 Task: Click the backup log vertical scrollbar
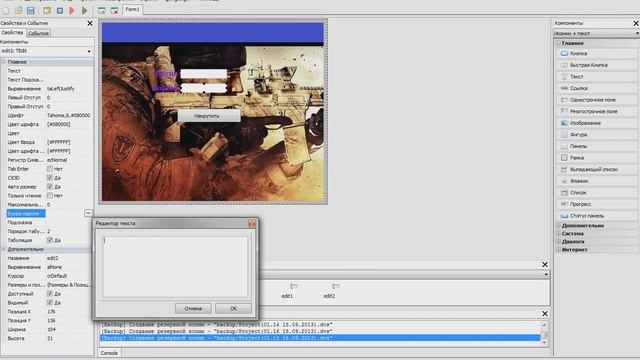click(544, 333)
